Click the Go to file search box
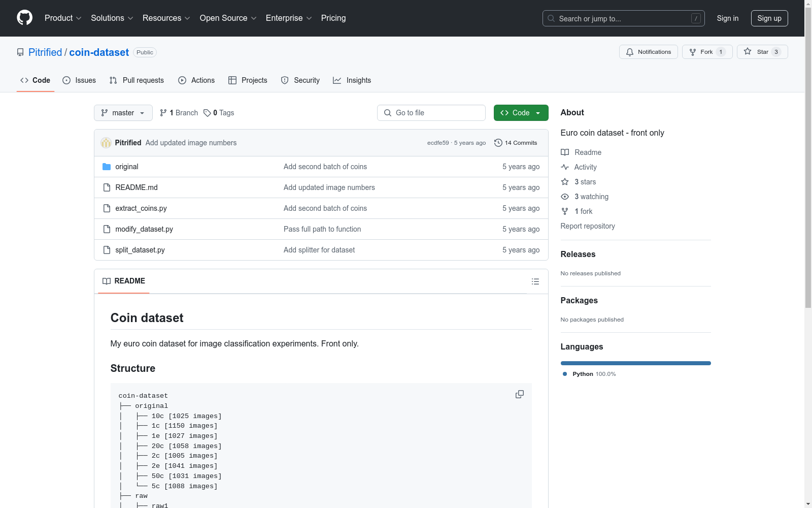This screenshot has height=508, width=812. pyautogui.click(x=431, y=113)
